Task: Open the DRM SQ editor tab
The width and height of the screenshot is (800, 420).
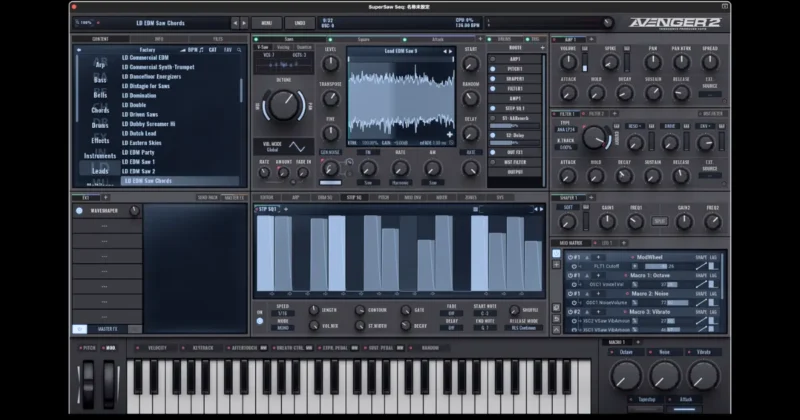Action: [325, 197]
